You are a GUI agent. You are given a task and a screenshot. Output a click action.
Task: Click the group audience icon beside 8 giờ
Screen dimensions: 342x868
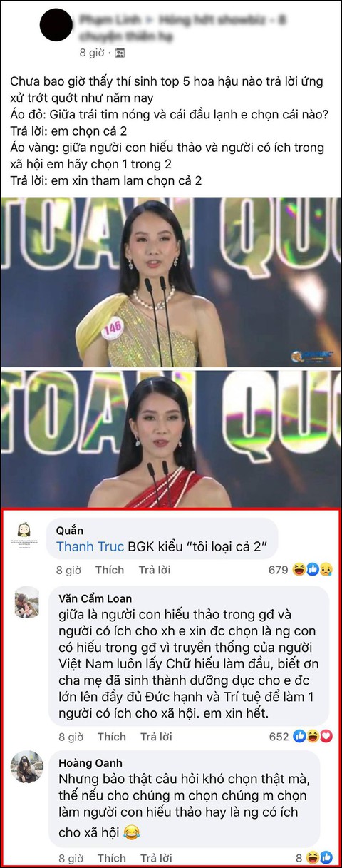click(x=119, y=52)
